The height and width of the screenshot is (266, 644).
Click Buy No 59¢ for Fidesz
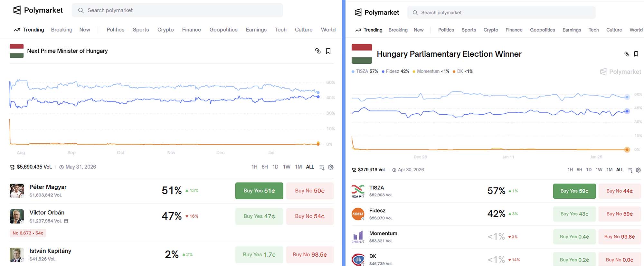point(619,214)
